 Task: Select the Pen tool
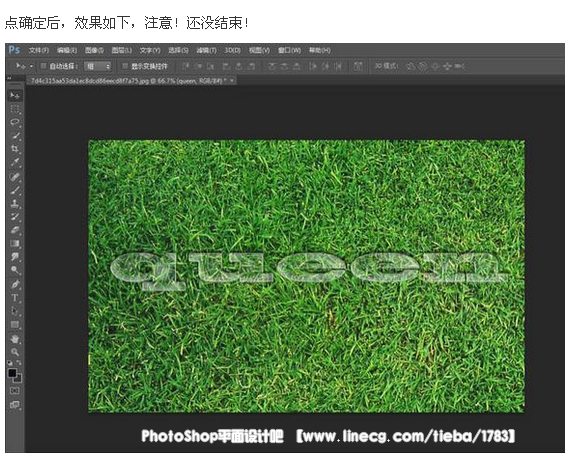pos(15,284)
